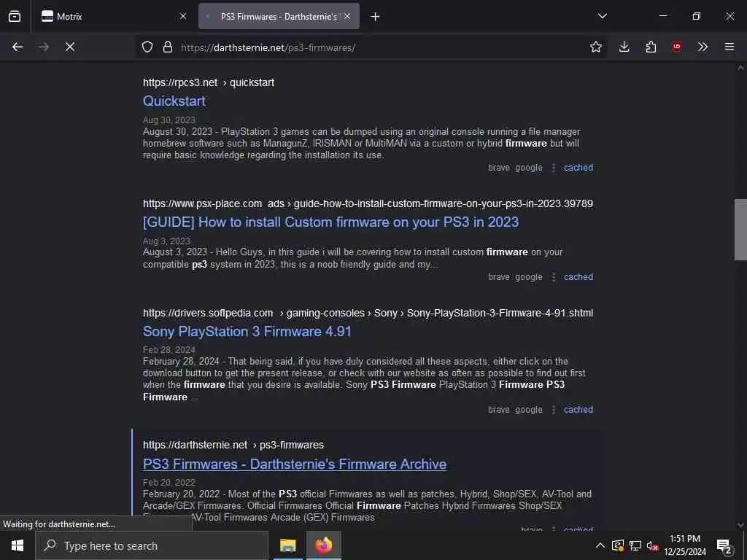The height and width of the screenshot is (560, 747).
Task: List all tabs dropdown
Action: click(602, 16)
